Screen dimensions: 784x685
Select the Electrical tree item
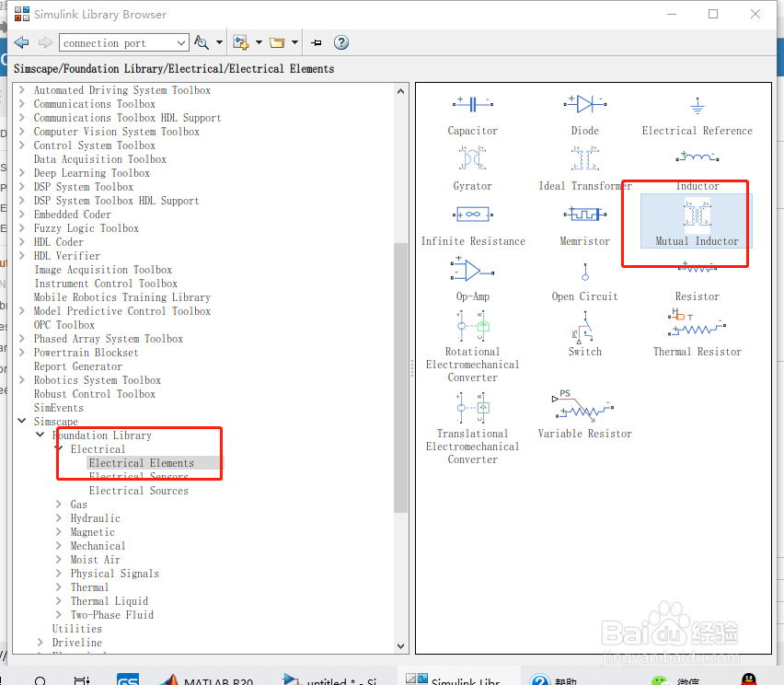click(98, 449)
